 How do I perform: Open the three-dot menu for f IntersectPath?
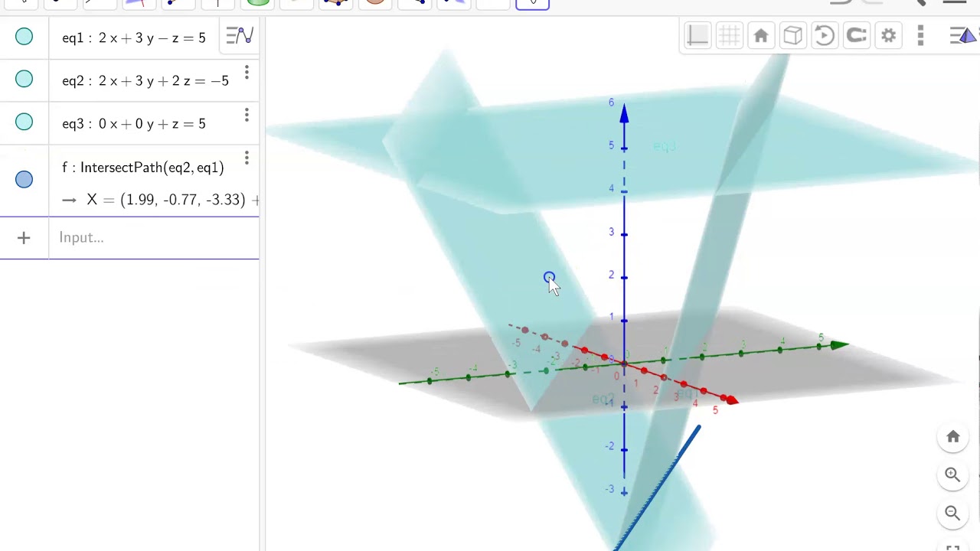tap(247, 158)
